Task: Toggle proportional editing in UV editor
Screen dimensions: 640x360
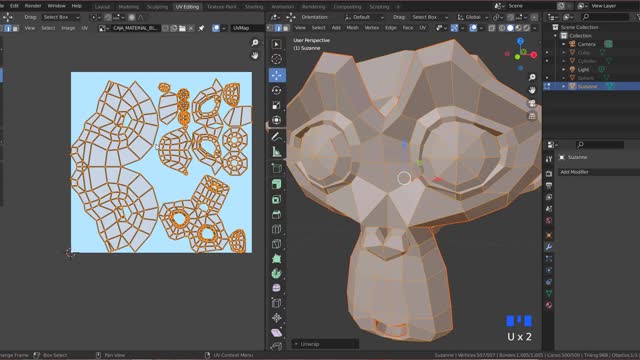Action: (132, 17)
